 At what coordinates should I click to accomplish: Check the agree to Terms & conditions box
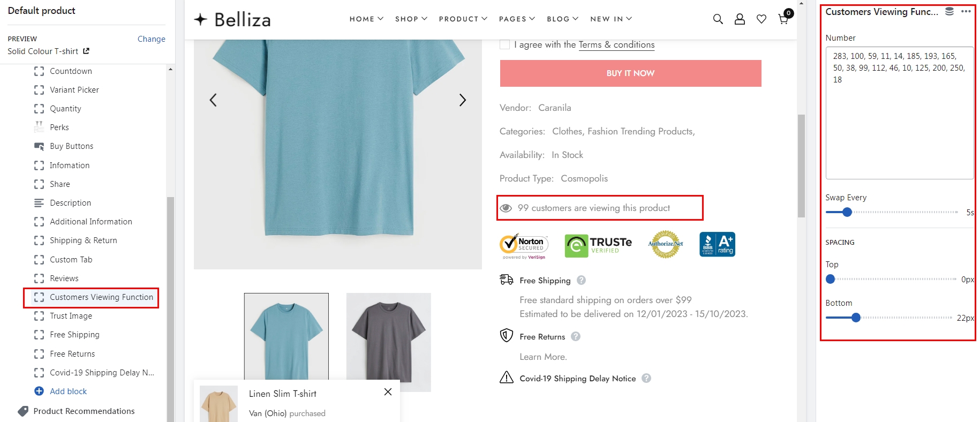[x=504, y=44]
